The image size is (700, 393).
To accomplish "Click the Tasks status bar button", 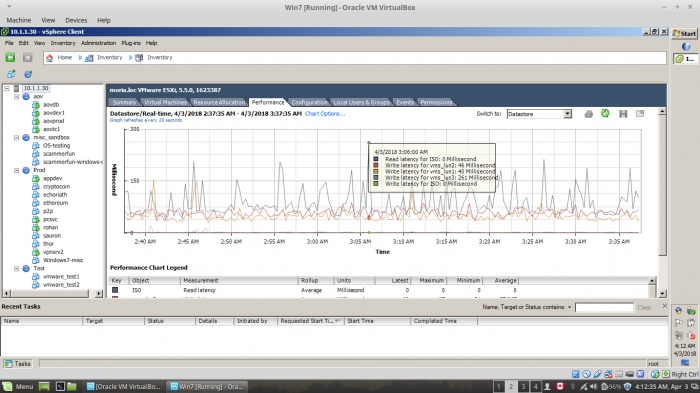I will coord(18,364).
